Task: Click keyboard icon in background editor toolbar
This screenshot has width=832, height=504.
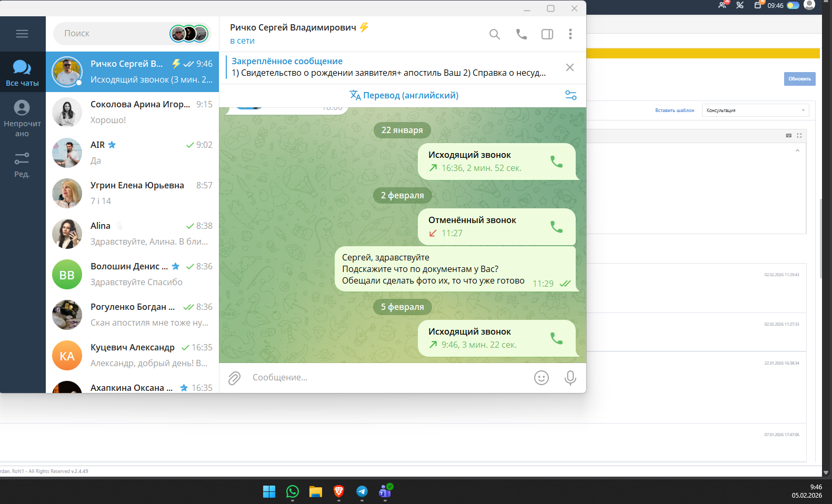Action: coord(788,136)
